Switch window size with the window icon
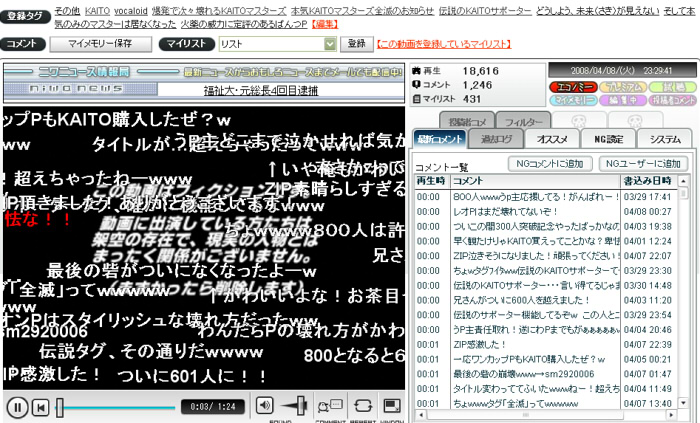Screen dimensions: 700x423 pyautogui.click(x=392, y=406)
